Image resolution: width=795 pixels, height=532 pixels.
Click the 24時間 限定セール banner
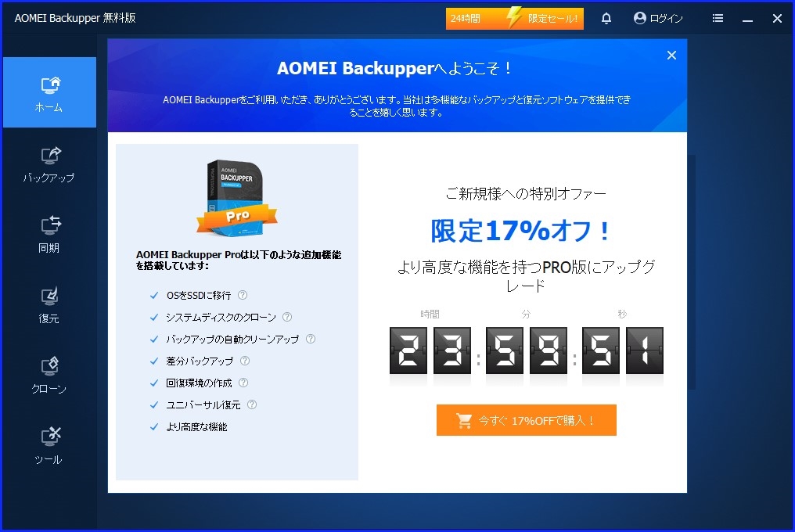(x=515, y=18)
